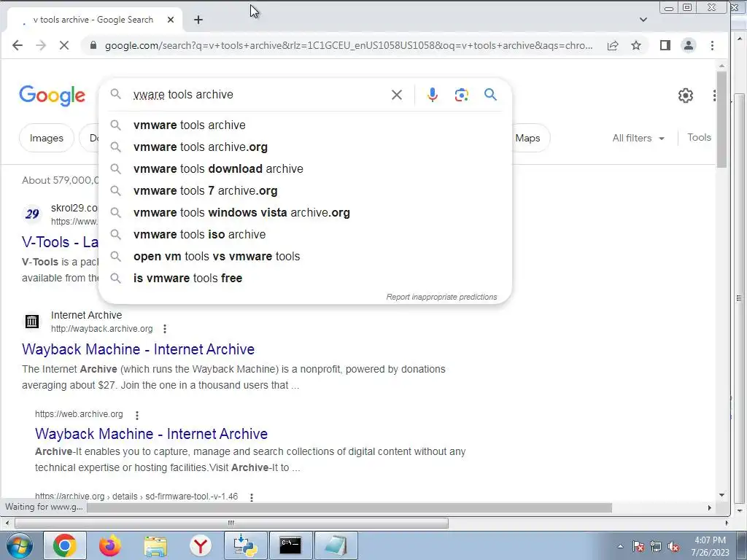The height and width of the screenshot is (560, 747).
Task: Open 'V-Tools - La' result link
Action: pos(60,242)
